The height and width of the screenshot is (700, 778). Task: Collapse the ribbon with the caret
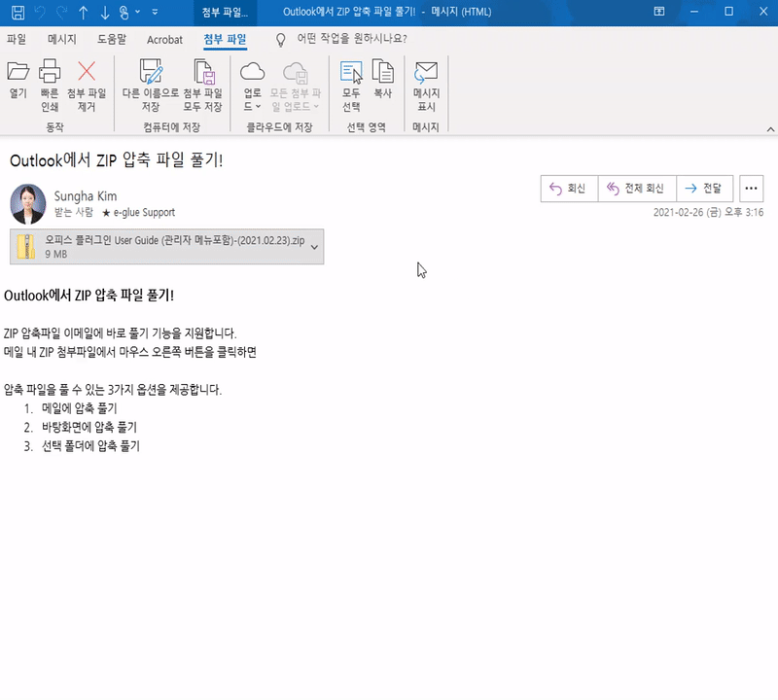[x=770, y=129]
